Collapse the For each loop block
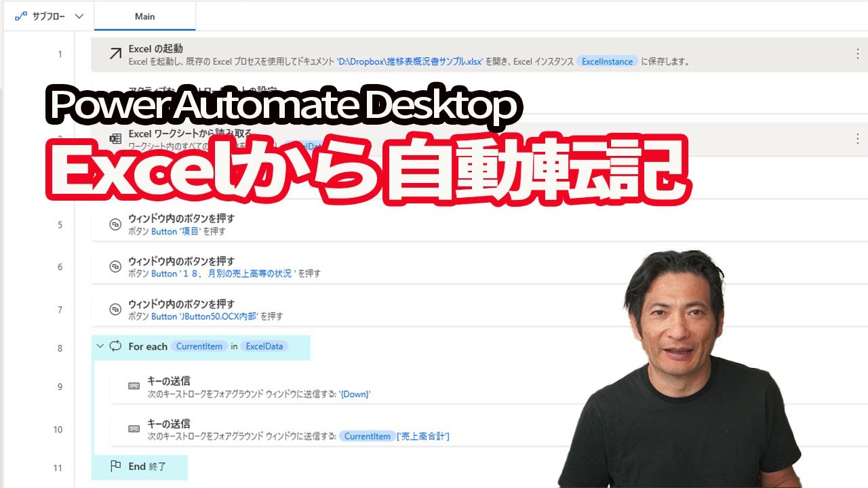 point(100,346)
